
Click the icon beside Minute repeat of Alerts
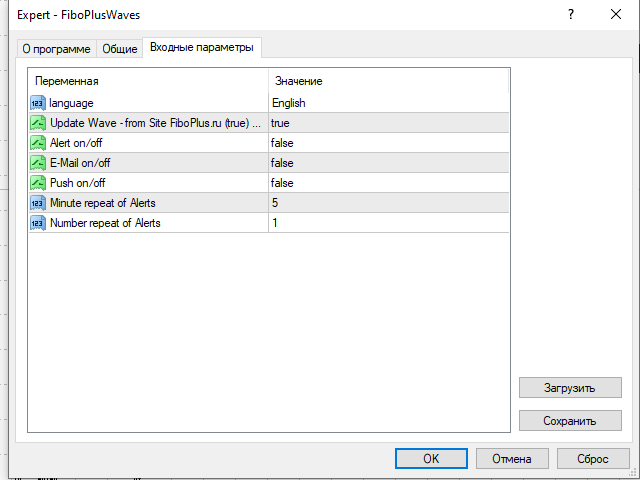pyautogui.click(x=38, y=203)
